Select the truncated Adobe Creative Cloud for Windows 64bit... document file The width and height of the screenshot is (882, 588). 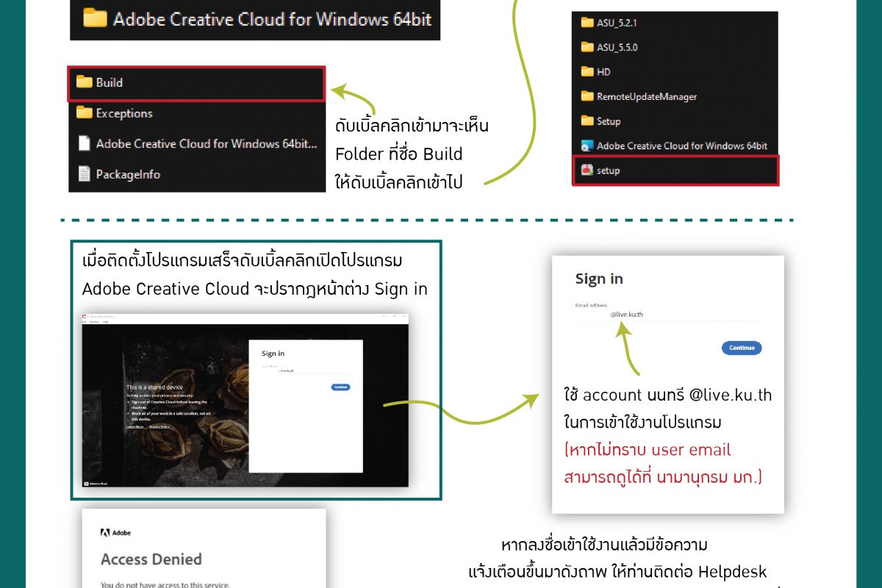(x=196, y=144)
